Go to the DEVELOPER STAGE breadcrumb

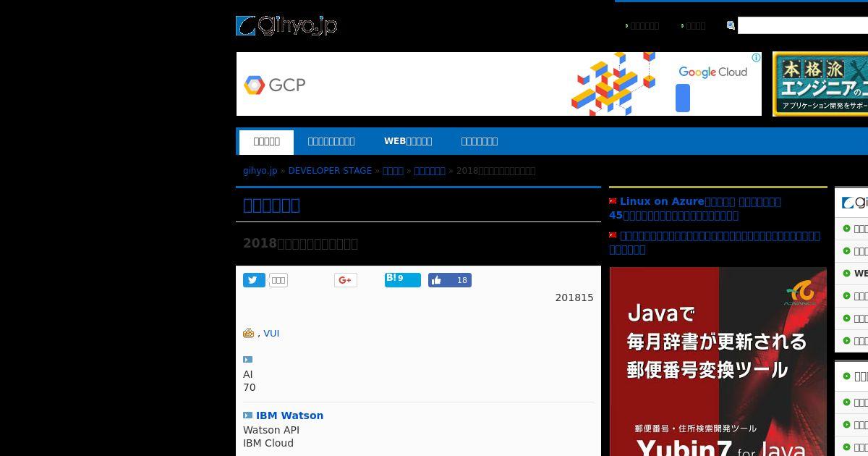click(x=330, y=171)
